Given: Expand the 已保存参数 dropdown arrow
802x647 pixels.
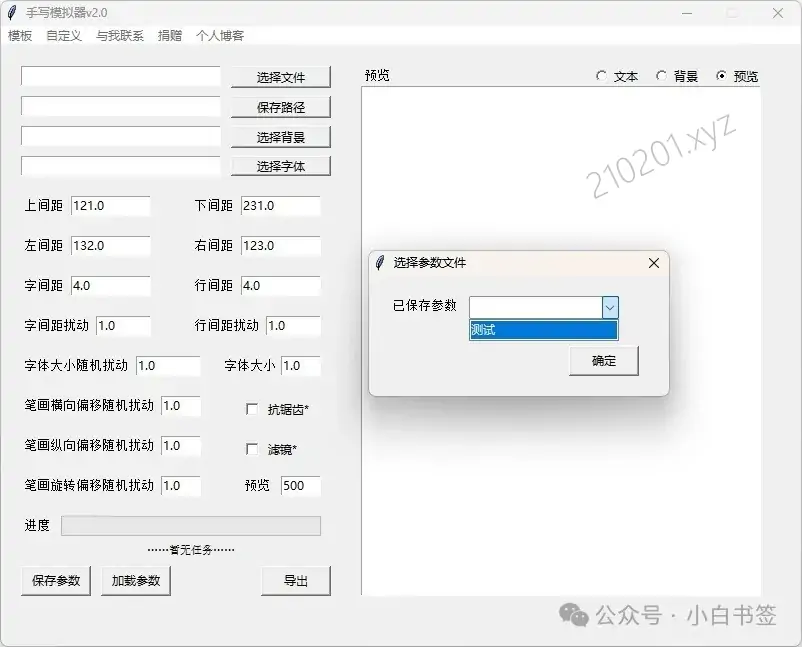Looking at the screenshot, I should tap(610, 307).
